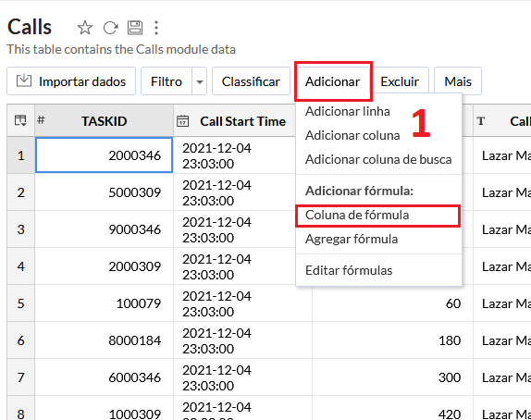The image size is (531, 420).
Task: Click the number type icon in TASKID header
Action: click(x=41, y=119)
